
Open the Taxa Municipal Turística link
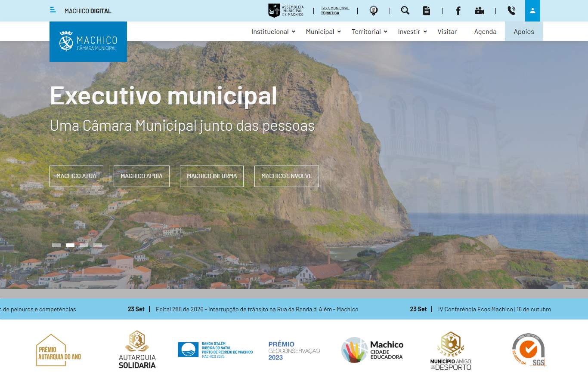point(335,11)
